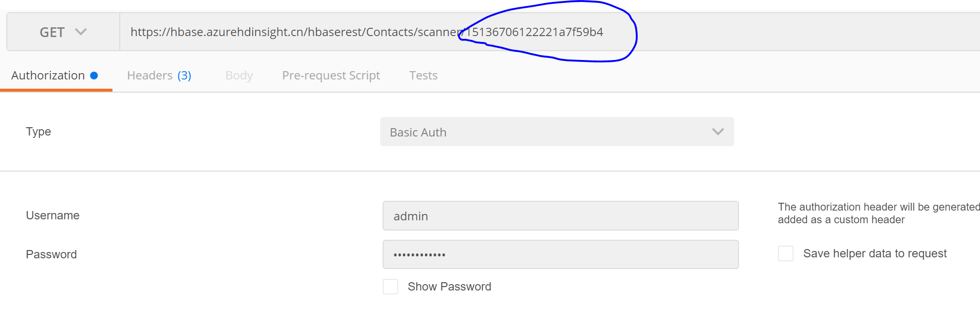Click the masked Password input field

[560, 254]
